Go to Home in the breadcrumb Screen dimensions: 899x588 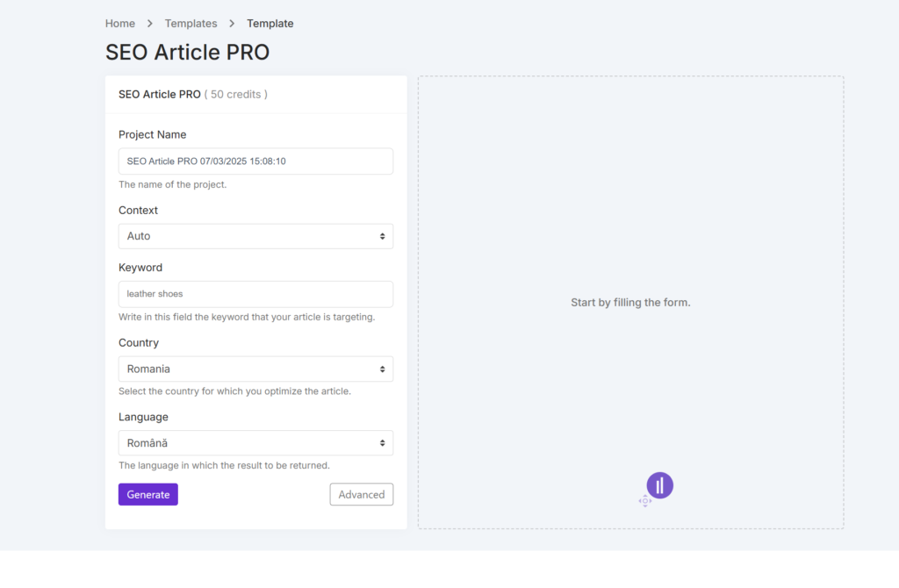coord(120,24)
